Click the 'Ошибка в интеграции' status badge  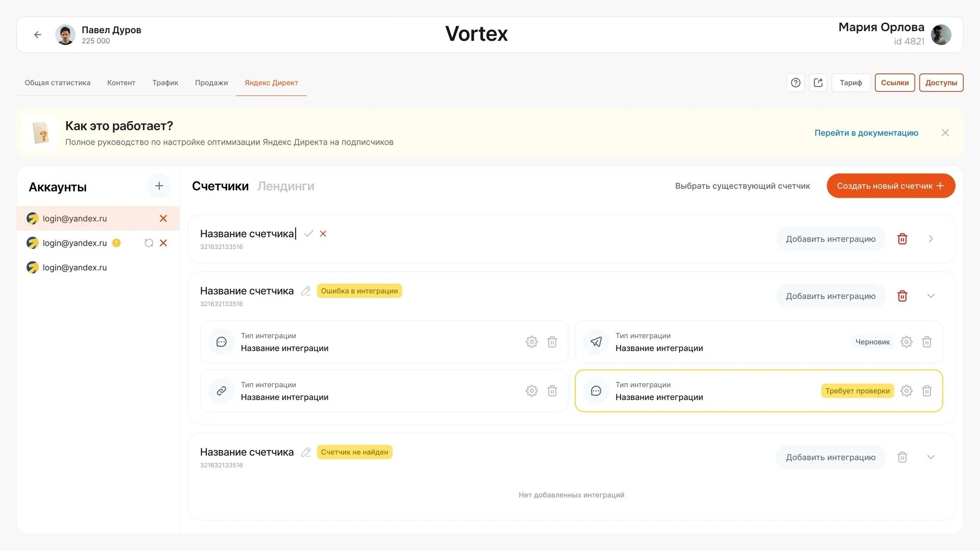[x=359, y=291]
